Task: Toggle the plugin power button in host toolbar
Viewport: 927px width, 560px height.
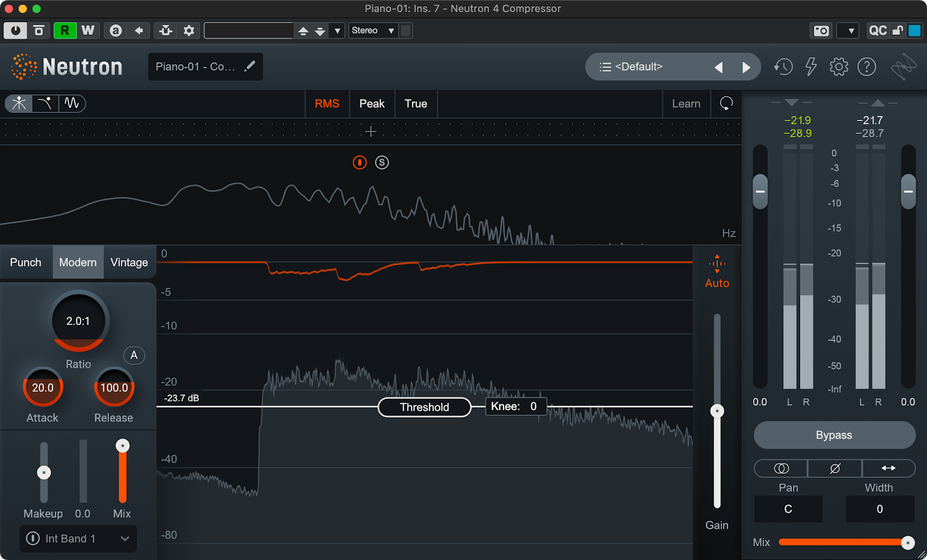Action: coord(15,31)
